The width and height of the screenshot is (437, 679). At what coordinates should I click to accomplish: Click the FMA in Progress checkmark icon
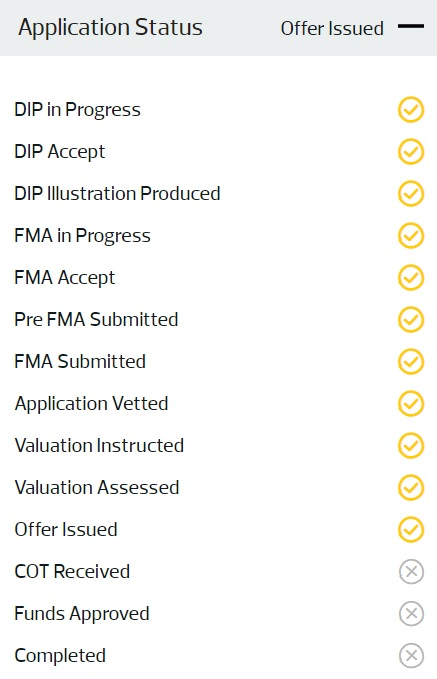[x=411, y=236]
